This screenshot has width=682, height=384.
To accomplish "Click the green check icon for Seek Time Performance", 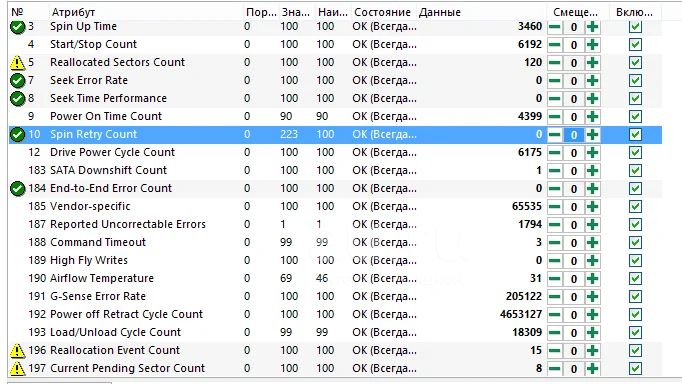I will 17,99.
